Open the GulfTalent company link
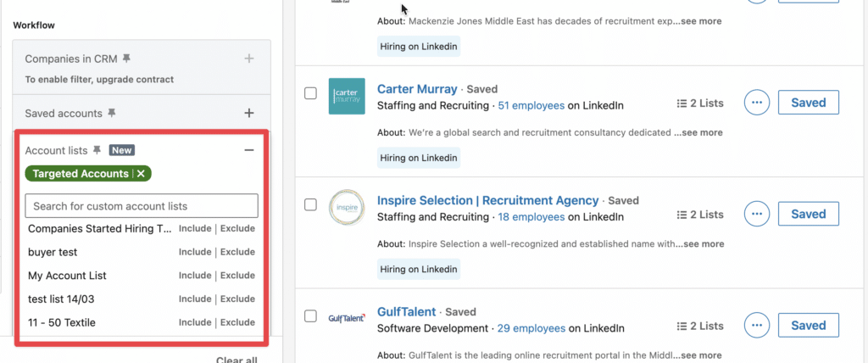 pyautogui.click(x=406, y=311)
